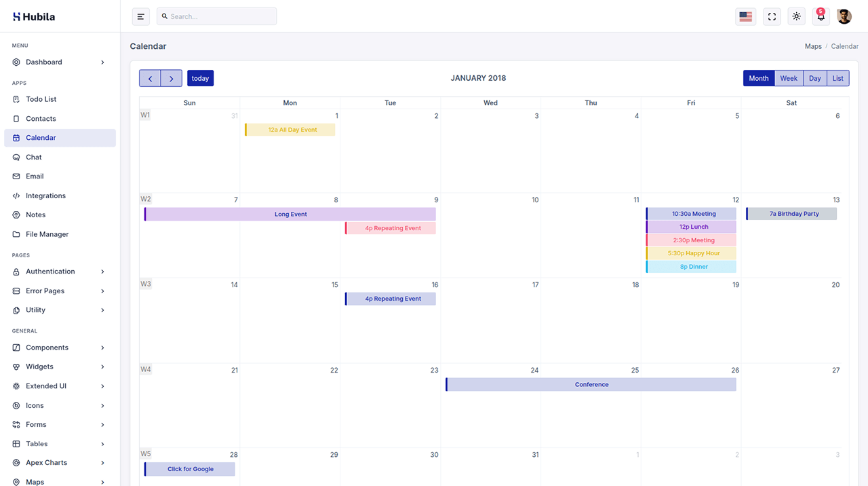Enter fullscreen mode
This screenshot has width=868, height=486.
(772, 16)
